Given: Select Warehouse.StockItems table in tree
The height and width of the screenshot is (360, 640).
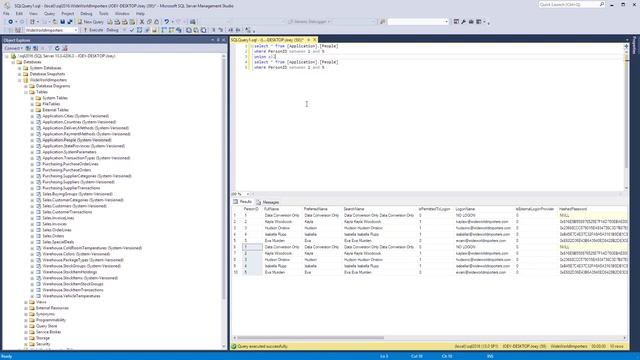Looking at the screenshot, I should pos(80,278).
